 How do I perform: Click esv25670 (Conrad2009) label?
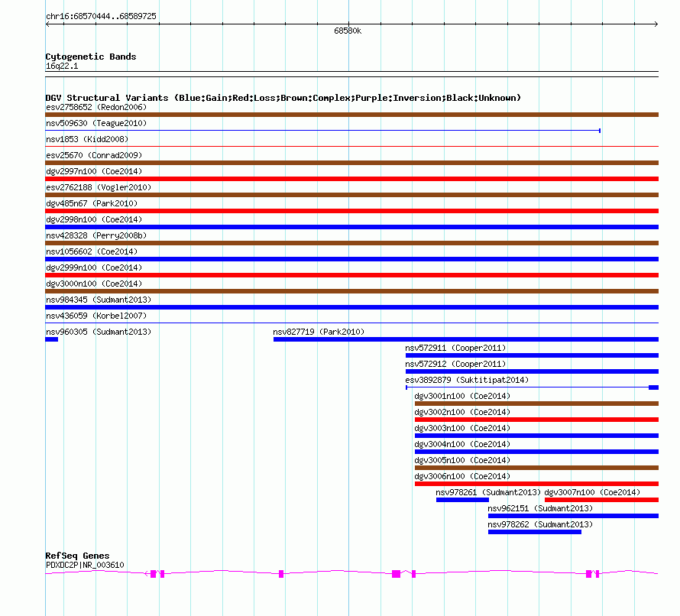[x=94, y=155]
